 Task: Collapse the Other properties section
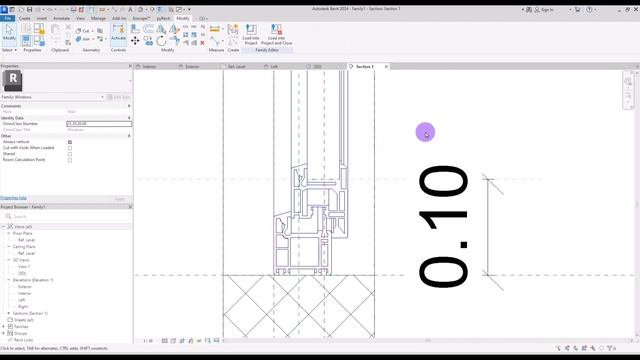129,136
